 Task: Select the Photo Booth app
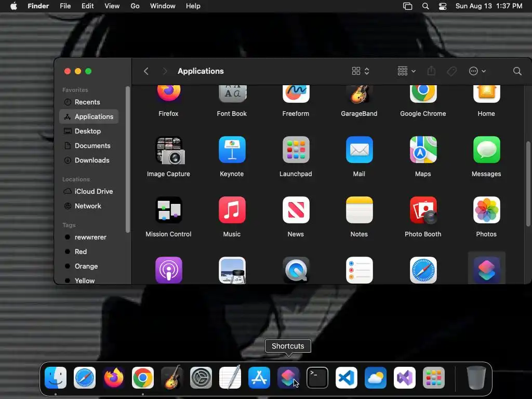tap(423, 210)
